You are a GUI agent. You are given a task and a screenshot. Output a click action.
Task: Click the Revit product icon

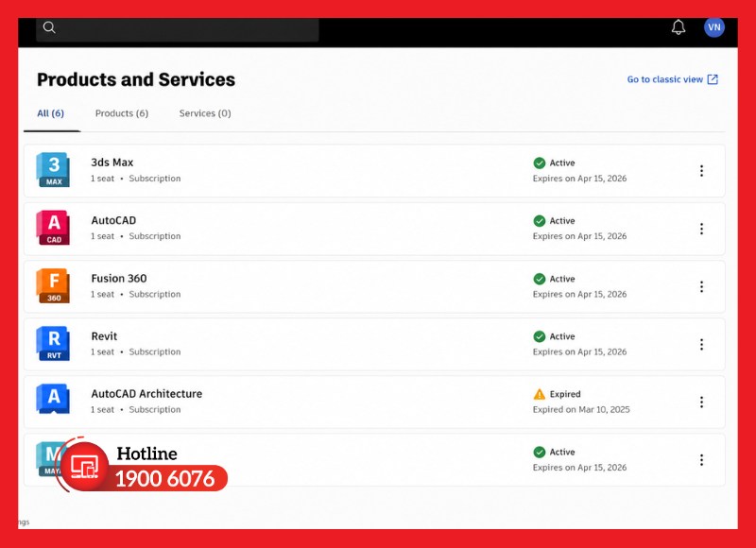pos(53,344)
